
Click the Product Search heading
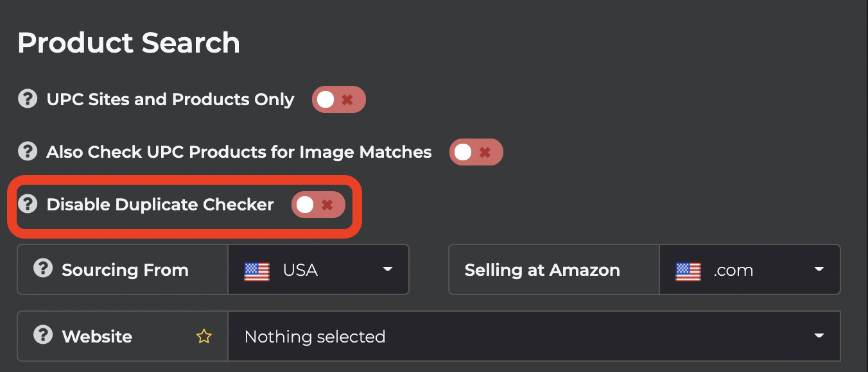pyautogui.click(x=128, y=43)
